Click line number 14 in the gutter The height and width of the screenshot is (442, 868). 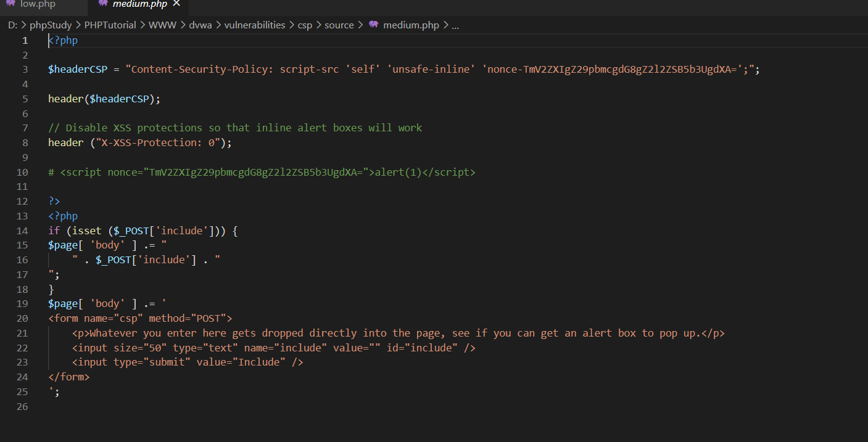22,231
